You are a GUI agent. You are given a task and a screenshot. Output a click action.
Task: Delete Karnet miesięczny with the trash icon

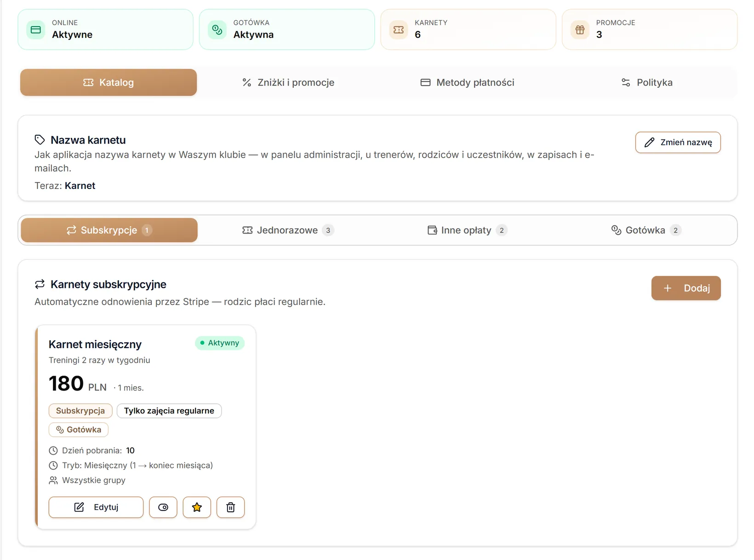pyautogui.click(x=230, y=507)
